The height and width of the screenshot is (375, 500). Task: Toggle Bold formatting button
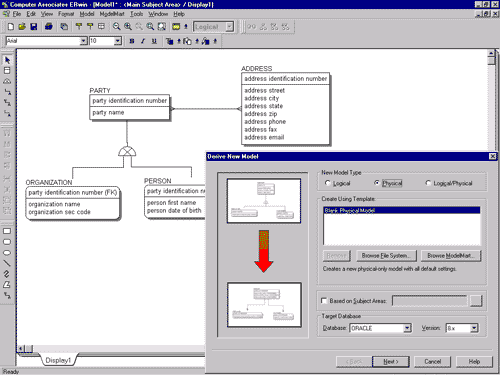pyautogui.click(x=132, y=41)
